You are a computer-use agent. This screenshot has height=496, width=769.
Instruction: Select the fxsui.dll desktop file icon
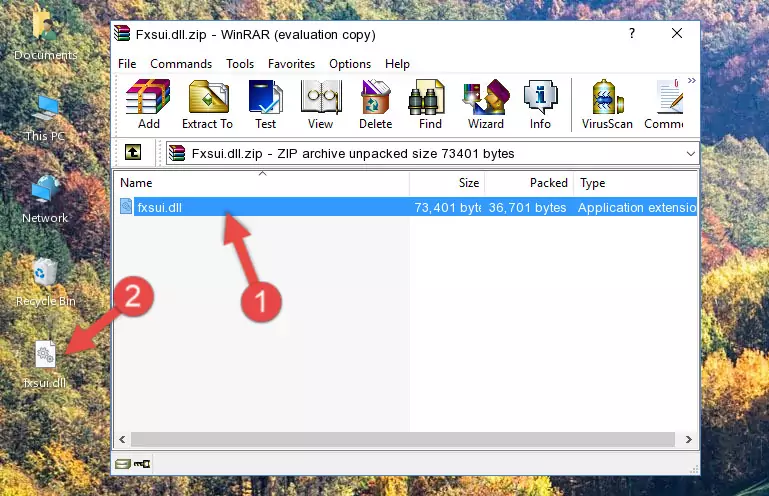[x=45, y=365]
